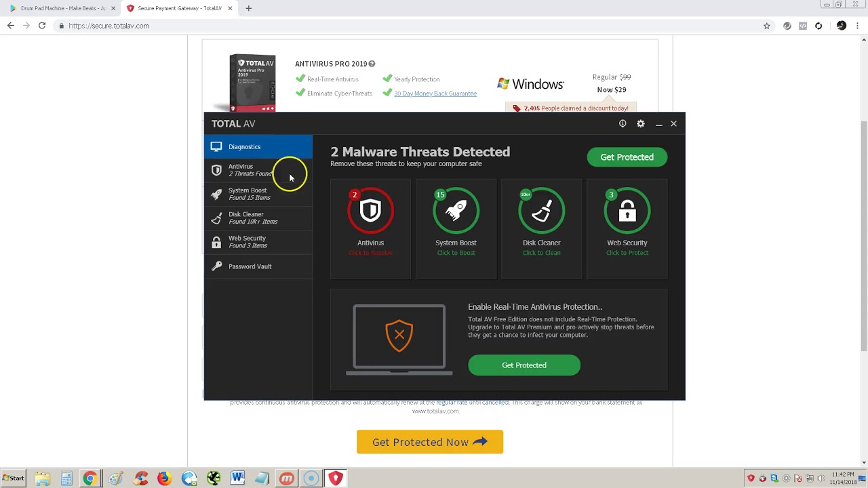Image resolution: width=868 pixels, height=488 pixels.
Task: Click 'Click to Boost' under System Boost
Action: (456, 253)
